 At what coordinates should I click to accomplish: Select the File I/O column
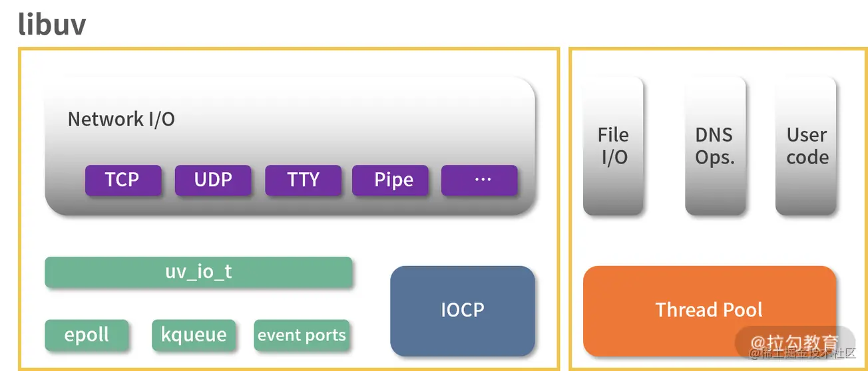click(613, 146)
